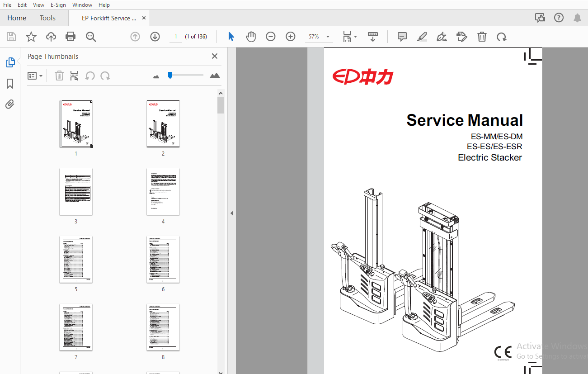Open the Page Thumbnails sidebar icon

10,62
